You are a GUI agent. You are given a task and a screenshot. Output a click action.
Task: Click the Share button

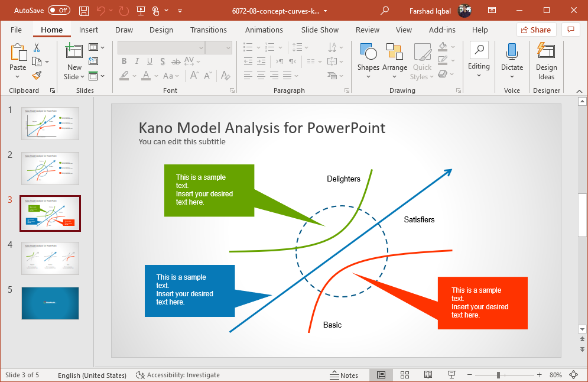click(535, 30)
